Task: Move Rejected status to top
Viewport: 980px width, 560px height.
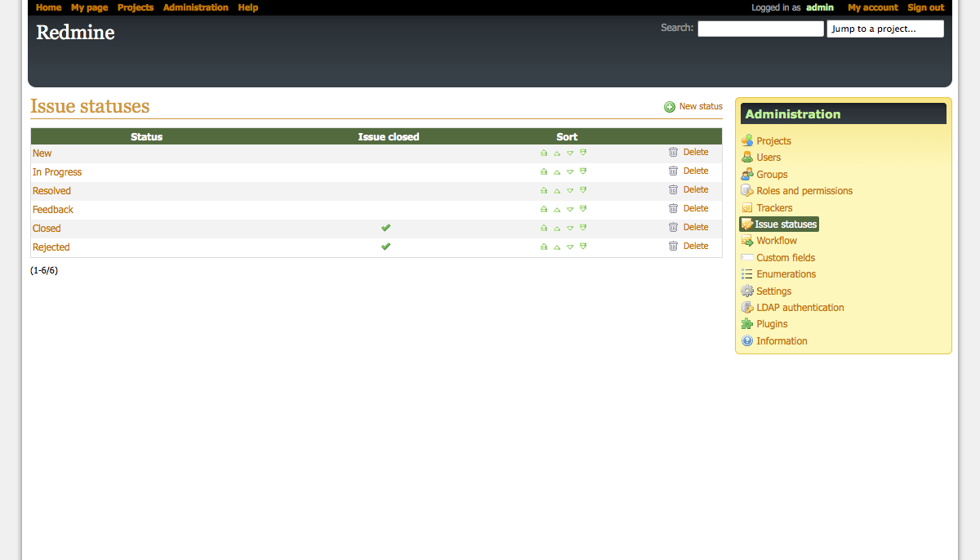Action: 544,247
